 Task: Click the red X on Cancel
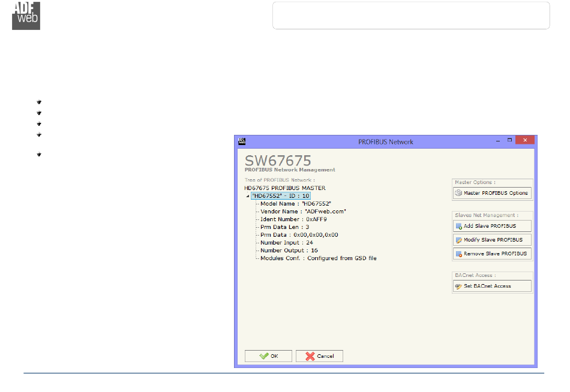tap(310, 356)
